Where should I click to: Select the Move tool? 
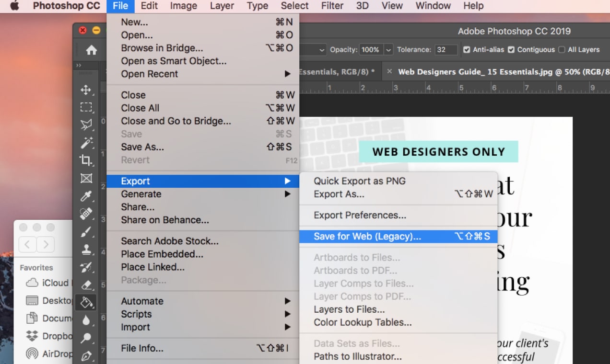[x=86, y=90]
